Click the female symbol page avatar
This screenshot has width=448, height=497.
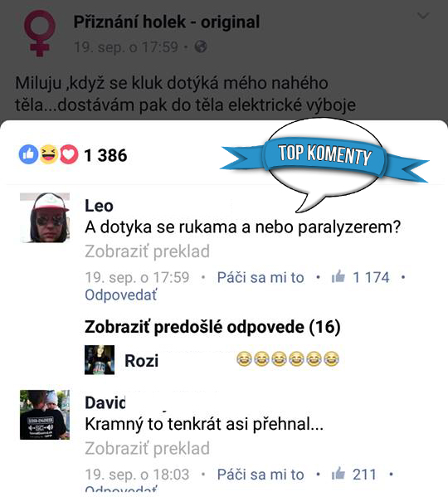click(39, 33)
